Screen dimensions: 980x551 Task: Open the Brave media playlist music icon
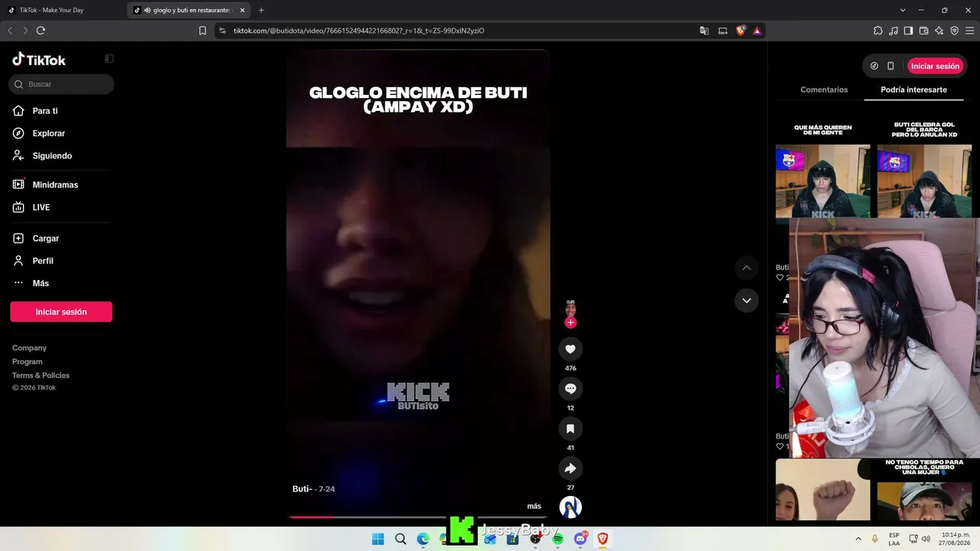coord(893,31)
